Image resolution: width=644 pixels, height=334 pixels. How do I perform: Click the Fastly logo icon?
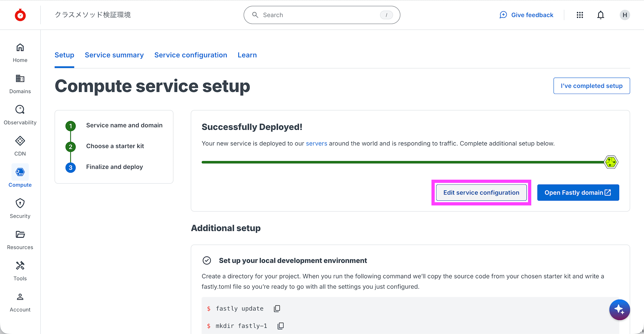click(20, 15)
